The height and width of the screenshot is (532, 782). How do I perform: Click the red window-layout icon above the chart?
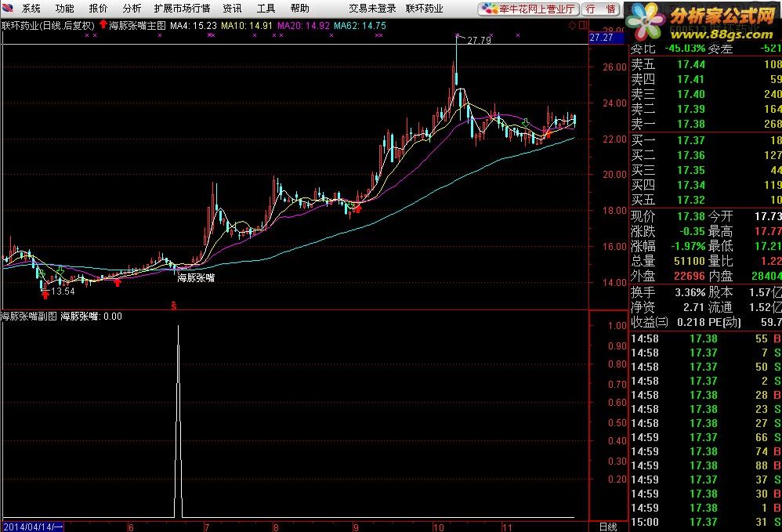582,25
